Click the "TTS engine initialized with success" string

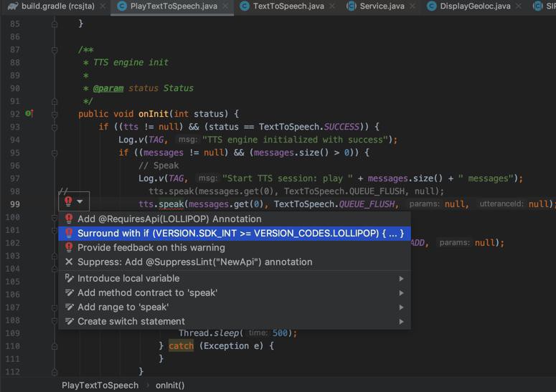click(296, 140)
